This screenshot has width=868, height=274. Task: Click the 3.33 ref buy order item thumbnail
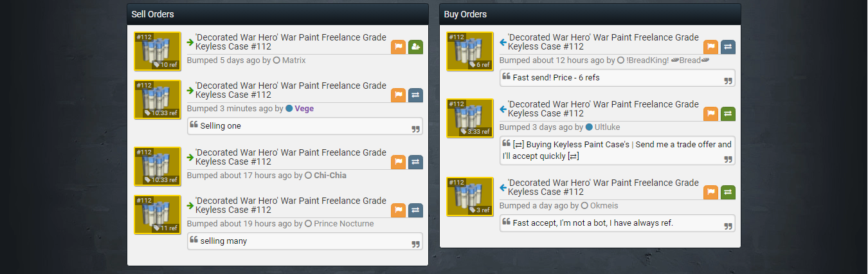[x=470, y=118]
